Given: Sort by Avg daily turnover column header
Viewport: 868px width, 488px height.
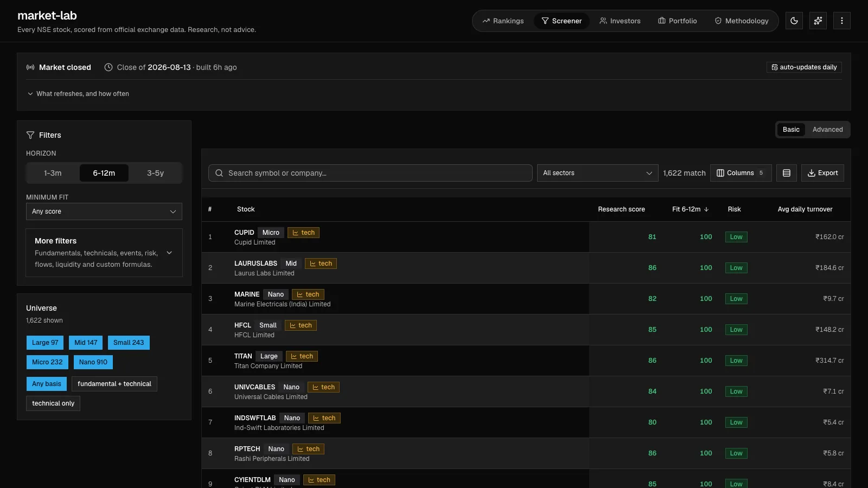Looking at the screenshot, I should pyautogui.click(x=805, y=209).
